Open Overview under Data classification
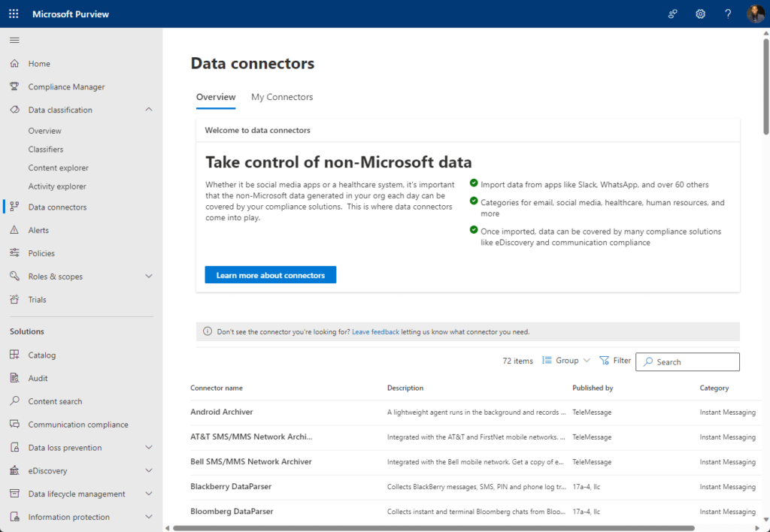Image resolution: width=770 pixels, height=532 pixels. (44, 131)
